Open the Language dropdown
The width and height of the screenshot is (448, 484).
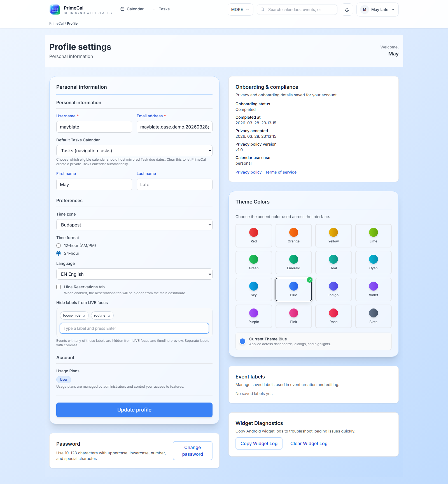tap(134, 274)
